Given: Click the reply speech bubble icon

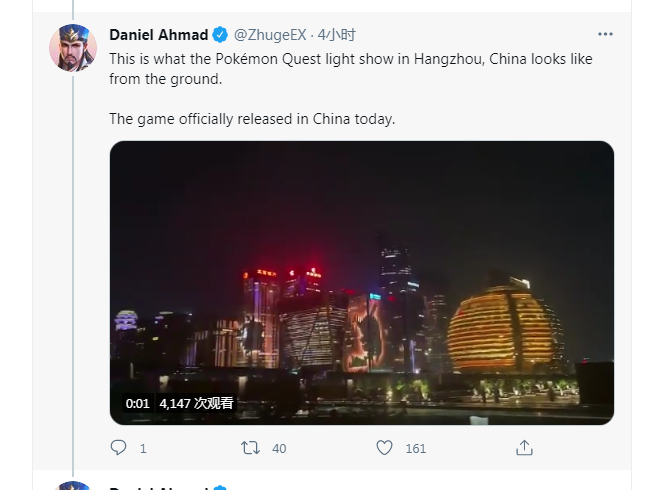Looking at the screenshot, I should 118,448.
